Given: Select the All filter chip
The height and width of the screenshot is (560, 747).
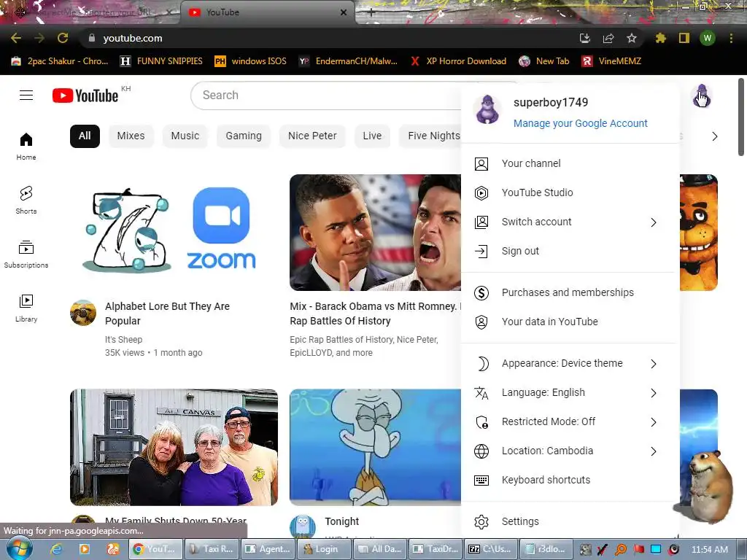Looking at the screenshot, I should click(x=85, y=136).
